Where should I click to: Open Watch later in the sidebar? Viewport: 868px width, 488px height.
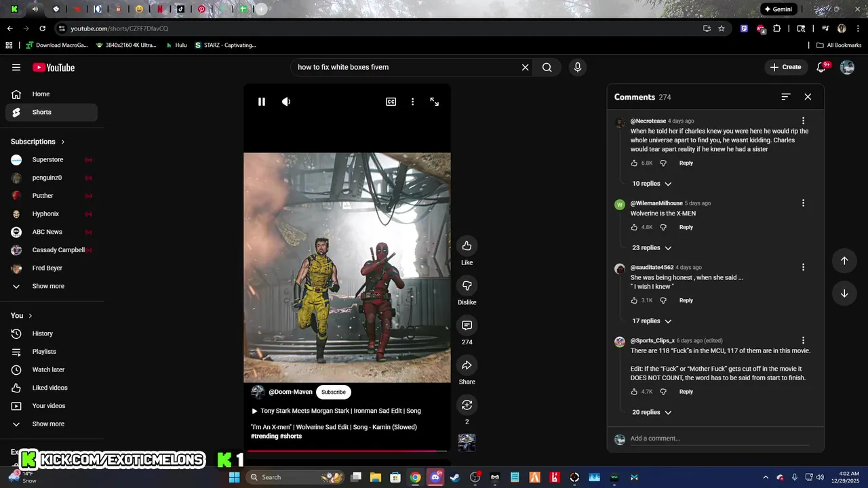(52, 369)
